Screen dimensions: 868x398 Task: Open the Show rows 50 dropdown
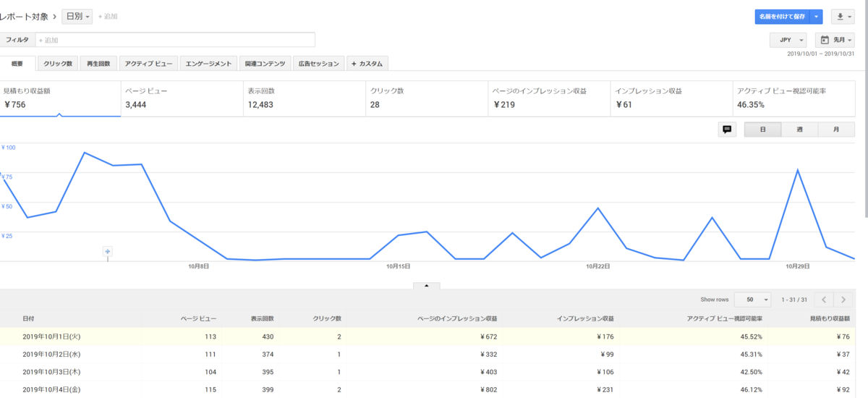click(x=752, y=299)
